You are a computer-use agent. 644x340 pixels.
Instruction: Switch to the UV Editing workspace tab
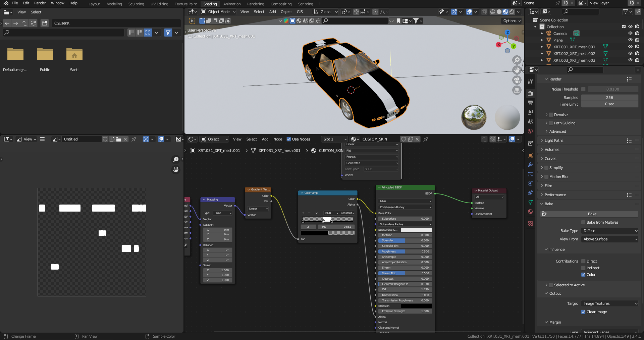click(159, 4)
